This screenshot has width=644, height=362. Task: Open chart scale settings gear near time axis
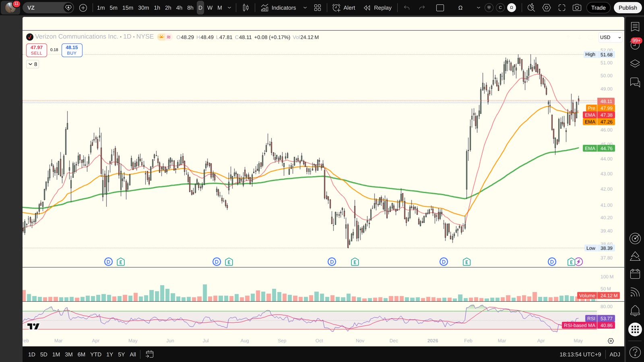point(611,341)
